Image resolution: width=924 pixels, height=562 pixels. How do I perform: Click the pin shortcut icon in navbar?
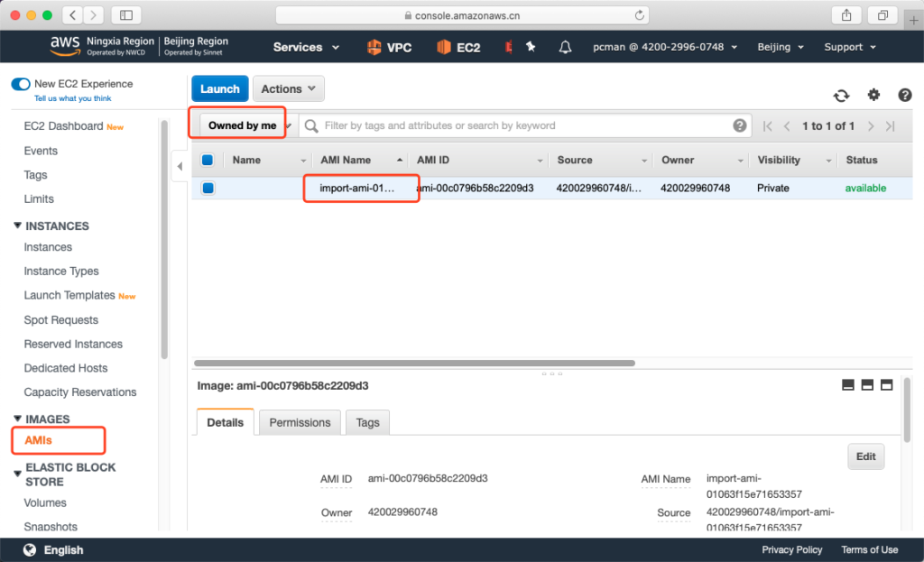(531, 47)
